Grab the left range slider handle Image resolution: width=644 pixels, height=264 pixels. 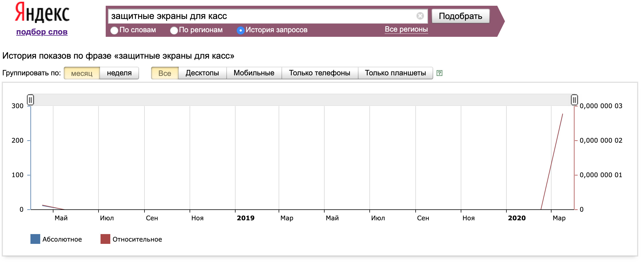pyautogui.click(x=30, y=100)
